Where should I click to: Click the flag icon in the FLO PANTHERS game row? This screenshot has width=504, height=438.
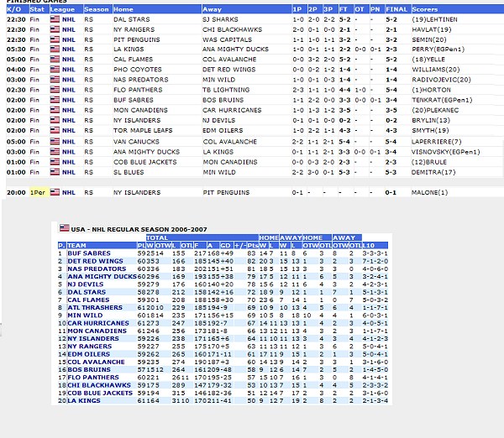pyautogui.click(x=55, y=90)
